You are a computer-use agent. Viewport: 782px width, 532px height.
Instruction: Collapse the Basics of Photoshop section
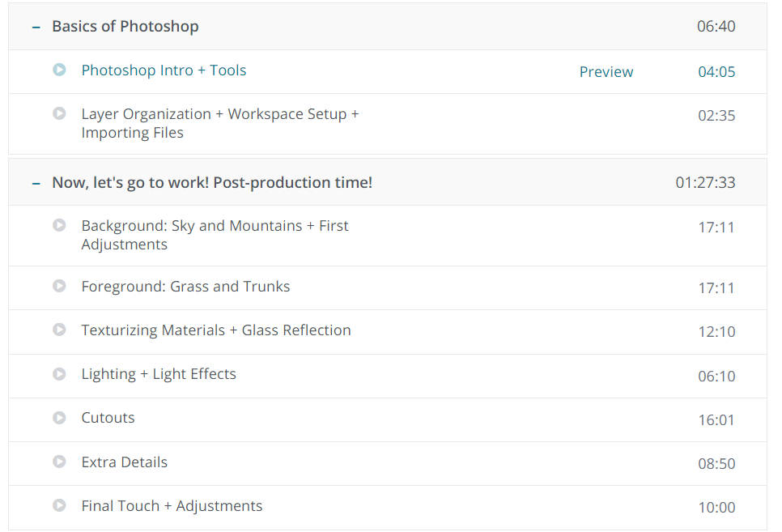click(36, 27)
